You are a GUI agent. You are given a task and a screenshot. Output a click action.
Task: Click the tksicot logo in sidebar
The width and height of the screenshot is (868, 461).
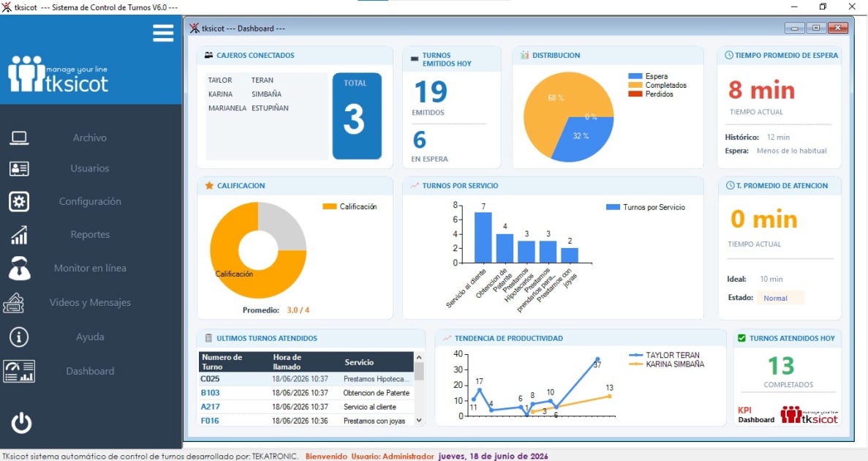tap(58, 74)
